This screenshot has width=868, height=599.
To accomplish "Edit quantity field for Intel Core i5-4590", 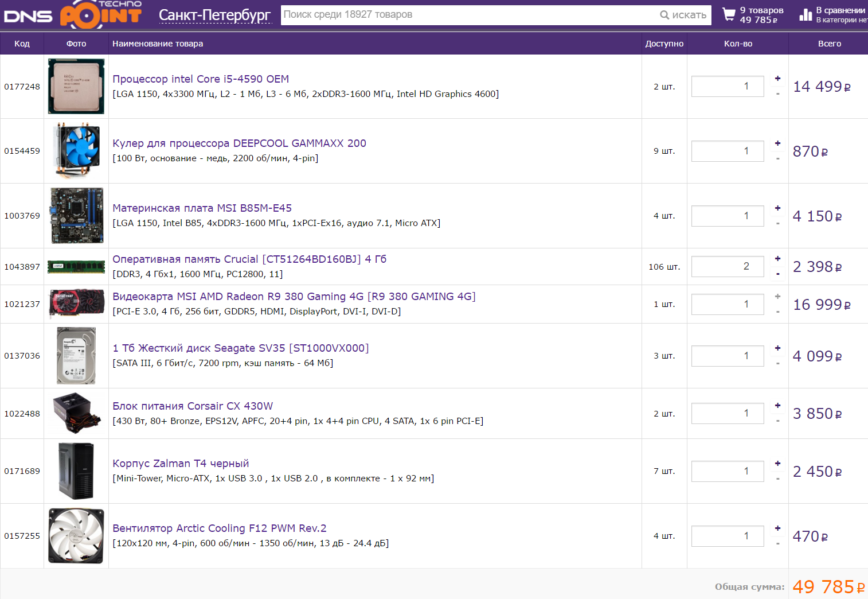I will click(x=728, y=87).
